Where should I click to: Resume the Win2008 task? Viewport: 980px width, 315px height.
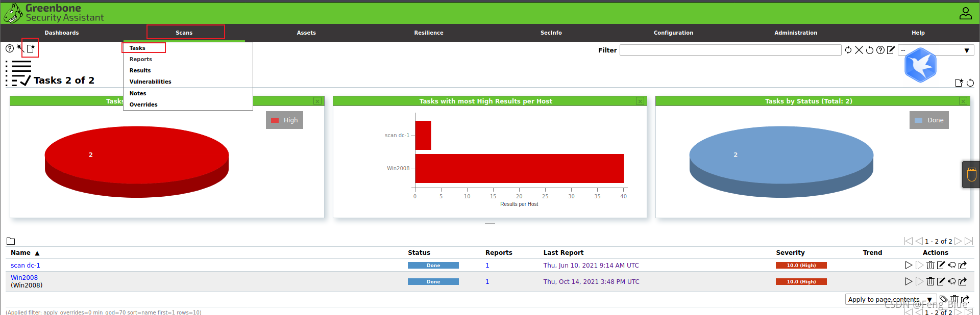[919, 281]
